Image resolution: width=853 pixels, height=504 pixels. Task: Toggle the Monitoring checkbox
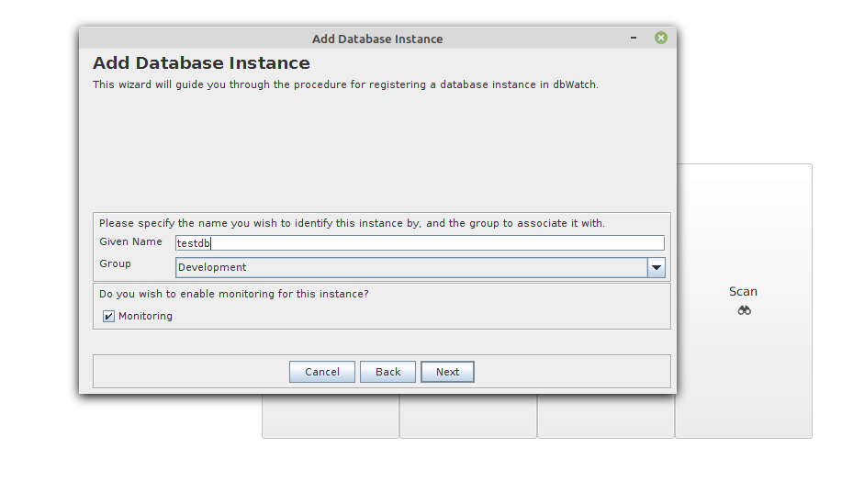(x=108, y=316)
